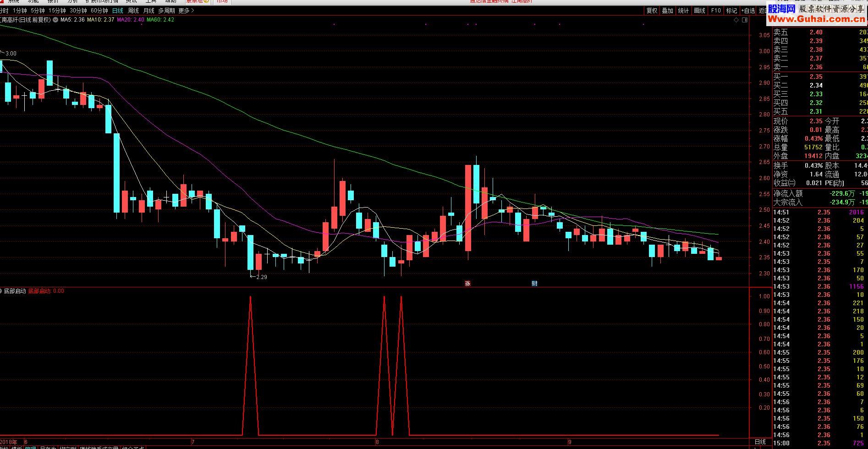This screenshot has height=449, width=868.
Task: Switch to the 1分钟 period
Action: click(20, 11)
